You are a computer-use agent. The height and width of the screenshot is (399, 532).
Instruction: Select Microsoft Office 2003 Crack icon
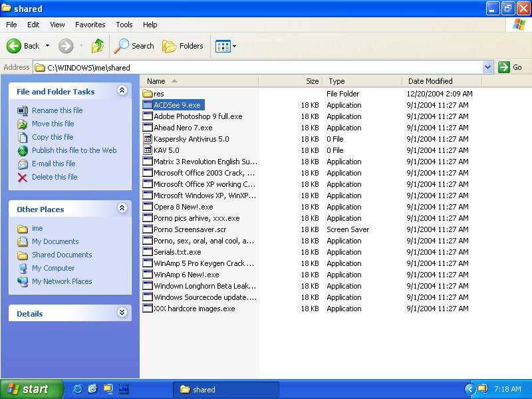pos(147,173)
